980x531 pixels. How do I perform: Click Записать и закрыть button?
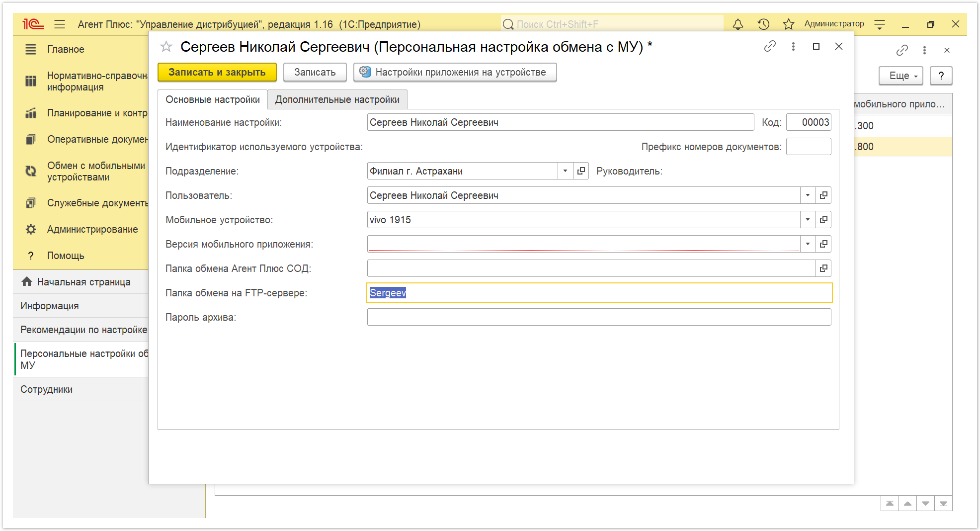[x=217, y=72]
